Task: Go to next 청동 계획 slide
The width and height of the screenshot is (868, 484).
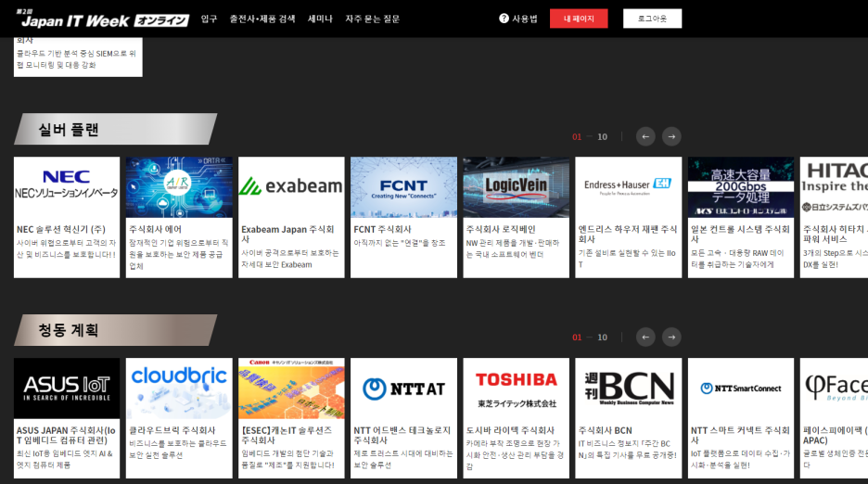Action: point(671,338)
